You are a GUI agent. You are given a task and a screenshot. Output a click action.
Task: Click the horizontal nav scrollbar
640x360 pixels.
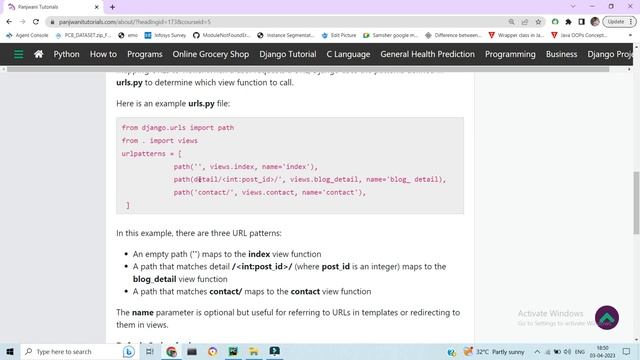pyautogui.click(x=308, y=69)
